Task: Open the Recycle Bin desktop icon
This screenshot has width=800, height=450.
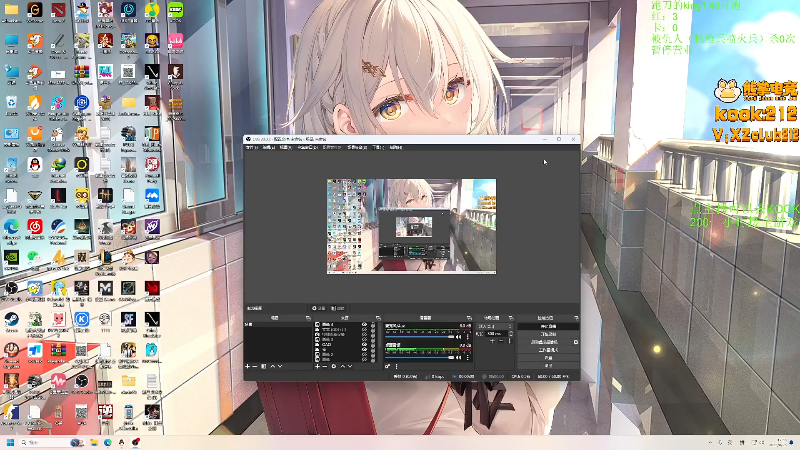Action: pos(11,103)
